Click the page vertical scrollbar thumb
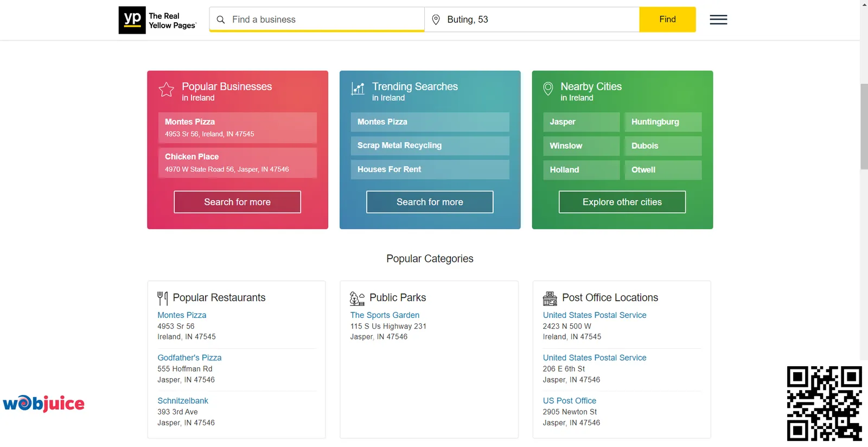The image size is (868, 447). point(864,126)
